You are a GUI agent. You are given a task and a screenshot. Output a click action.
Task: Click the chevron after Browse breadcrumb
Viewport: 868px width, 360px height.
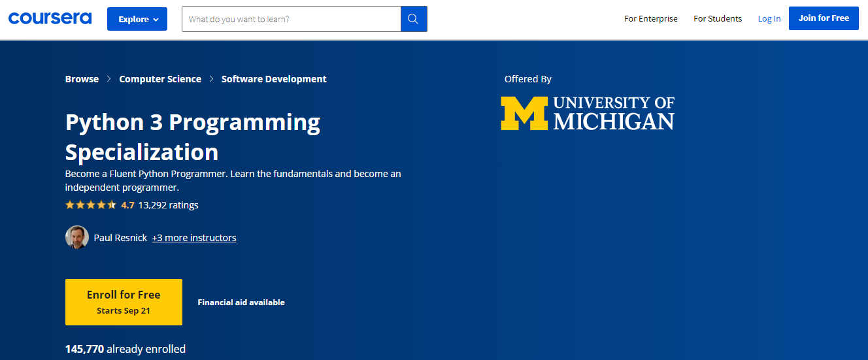(x=109, y=79)
